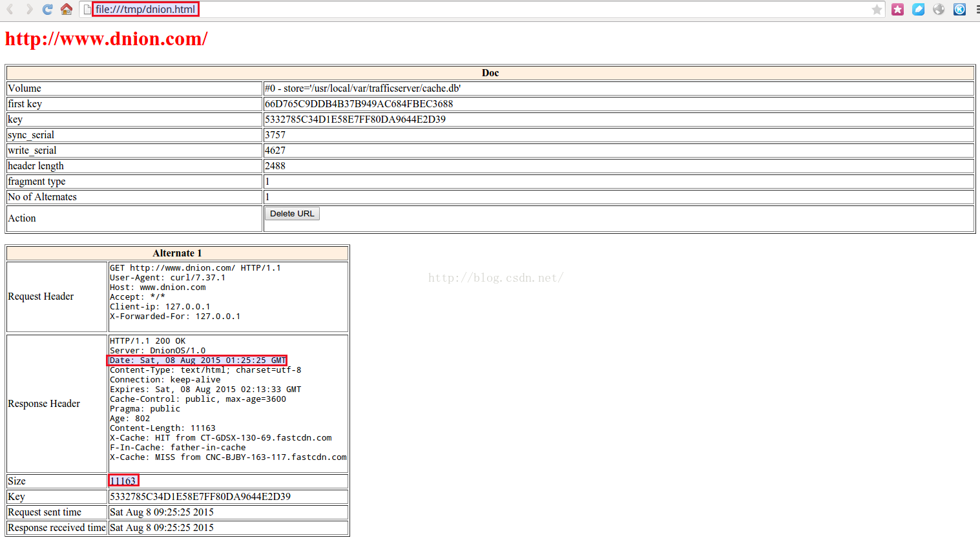Select the Content-Type: text/html line

[x=205, y=370]
